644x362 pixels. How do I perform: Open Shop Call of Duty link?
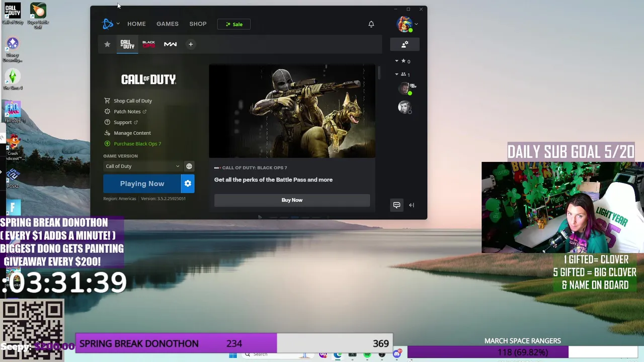tap(133, 101)
